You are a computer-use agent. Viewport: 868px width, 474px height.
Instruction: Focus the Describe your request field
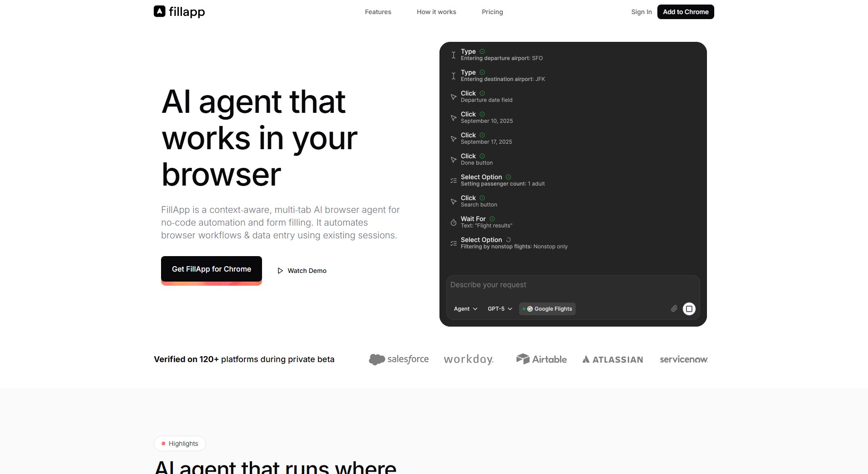(x=572, y=285)
